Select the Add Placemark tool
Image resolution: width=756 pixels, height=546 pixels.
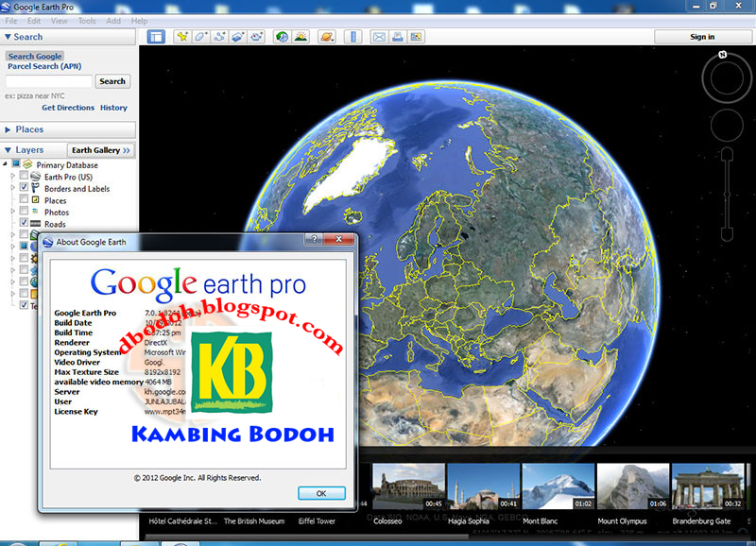pyautogui.click(x=181, y=37)
